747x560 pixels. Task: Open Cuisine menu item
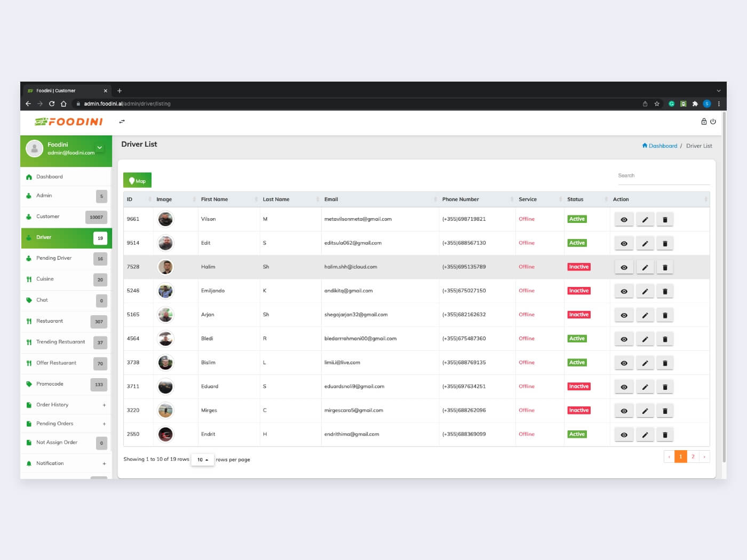[x=66, y=279]
